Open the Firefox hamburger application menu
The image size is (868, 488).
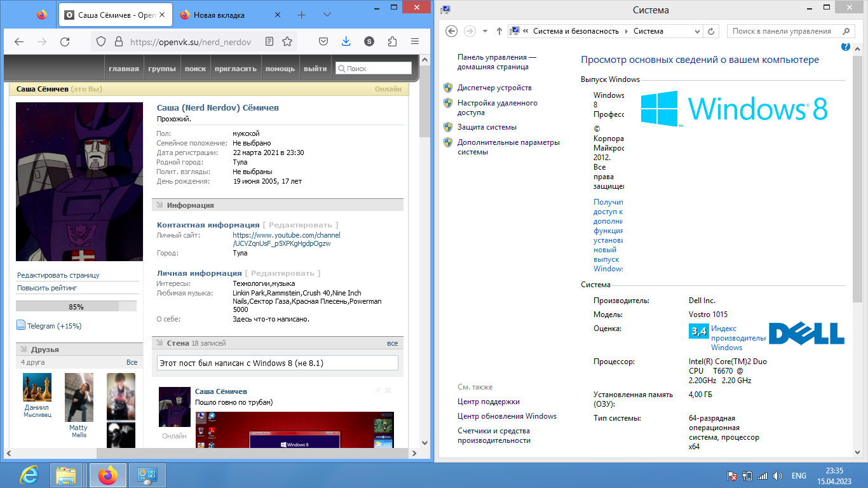click(x=415, y=41)
